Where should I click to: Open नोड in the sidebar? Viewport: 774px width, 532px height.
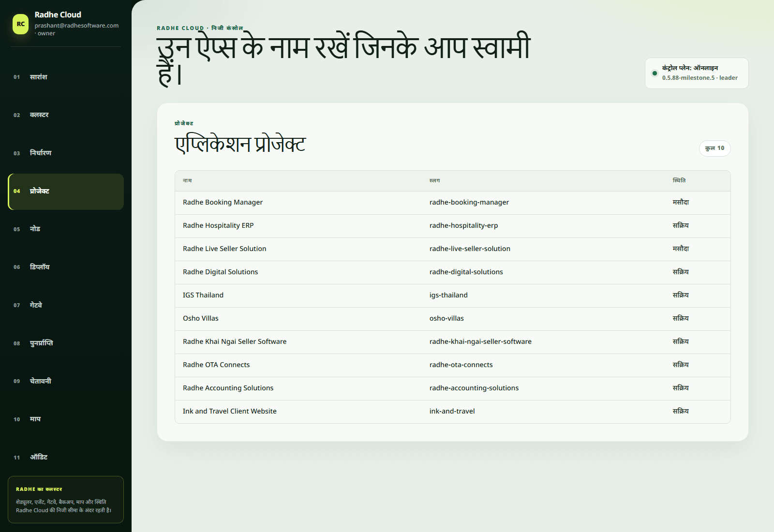click(x=66, y=229)
